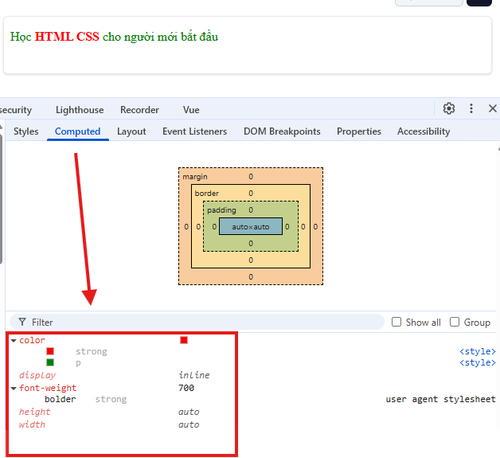
Task: Click the margin label in box model
Action: pos(195,177)
